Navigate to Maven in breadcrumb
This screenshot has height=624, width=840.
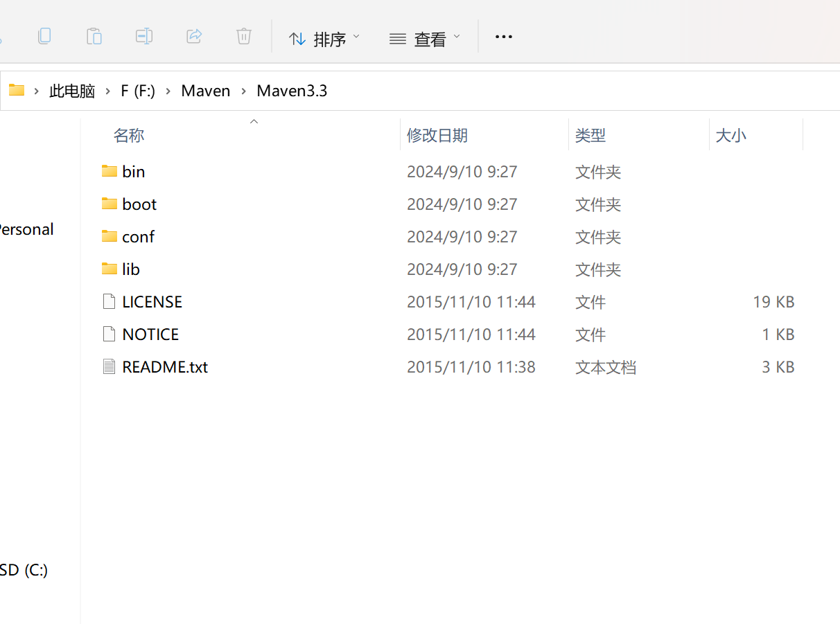206,91
